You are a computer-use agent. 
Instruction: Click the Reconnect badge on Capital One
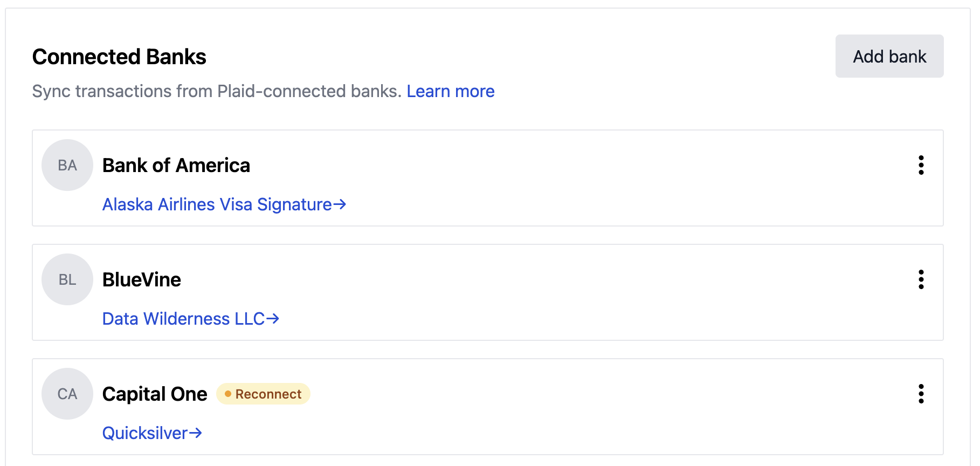(x=263, y=394)
